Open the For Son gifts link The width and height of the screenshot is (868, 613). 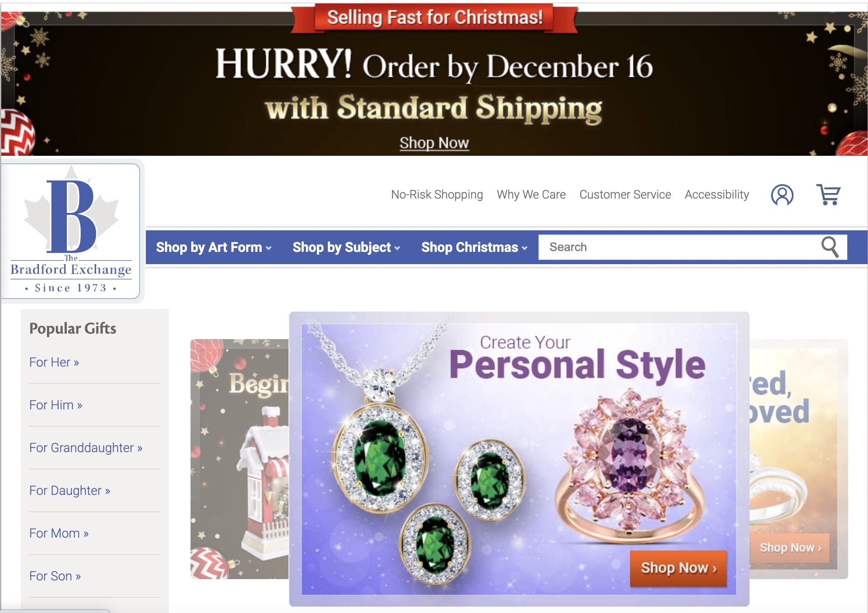coord(55,576)
